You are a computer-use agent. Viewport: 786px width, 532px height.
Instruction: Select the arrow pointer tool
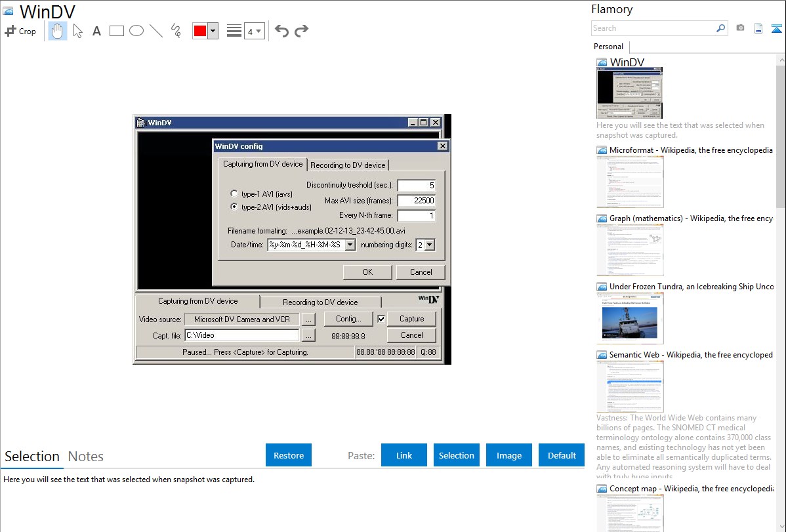[78, 31]
